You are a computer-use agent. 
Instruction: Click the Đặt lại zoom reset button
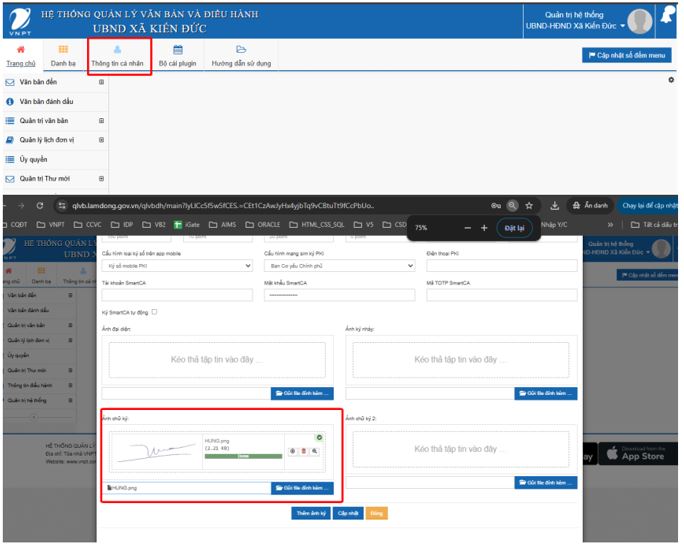tap(514, 228)
